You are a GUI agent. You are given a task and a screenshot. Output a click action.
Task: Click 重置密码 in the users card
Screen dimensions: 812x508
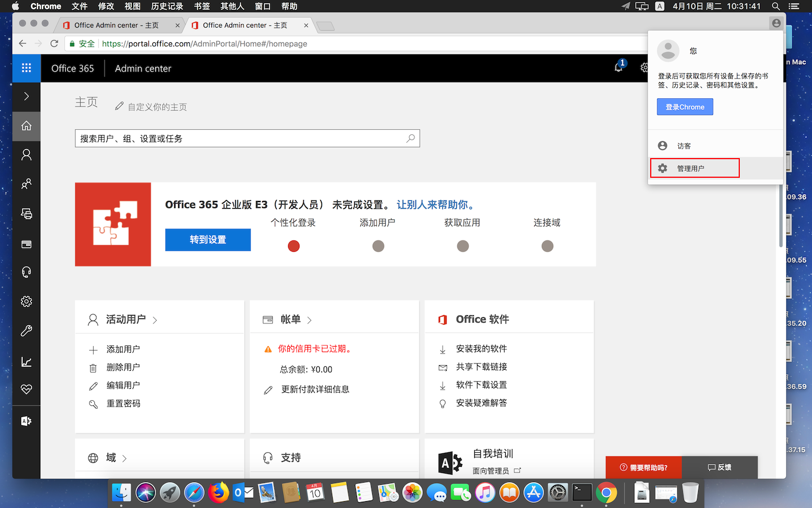(123, 404)
